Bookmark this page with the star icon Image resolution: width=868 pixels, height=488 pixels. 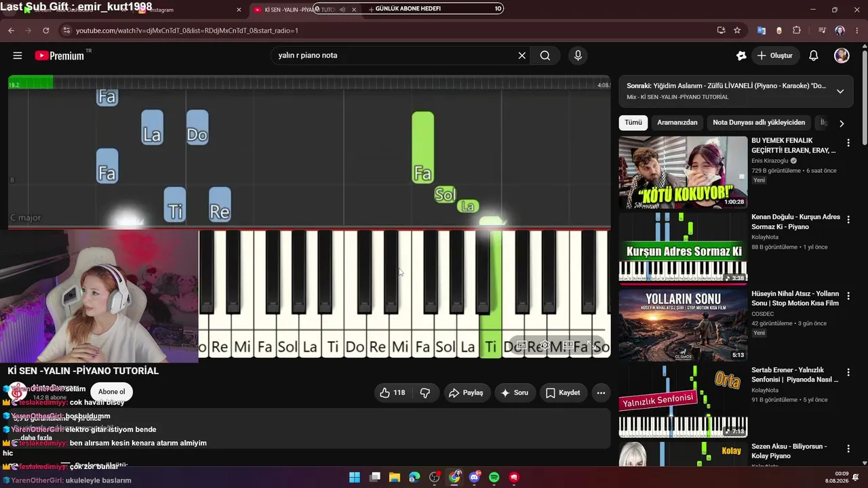(x=737, y=30)
